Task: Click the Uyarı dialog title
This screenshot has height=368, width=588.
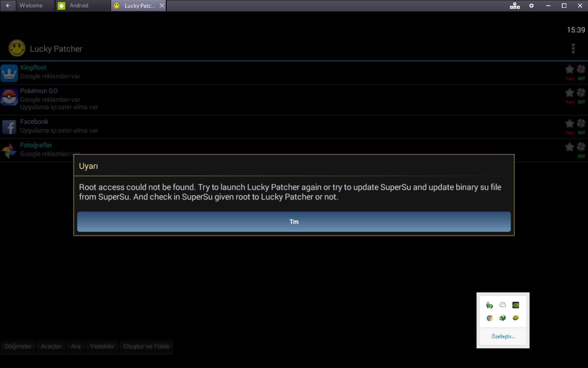Action: [x=89, y=166]
